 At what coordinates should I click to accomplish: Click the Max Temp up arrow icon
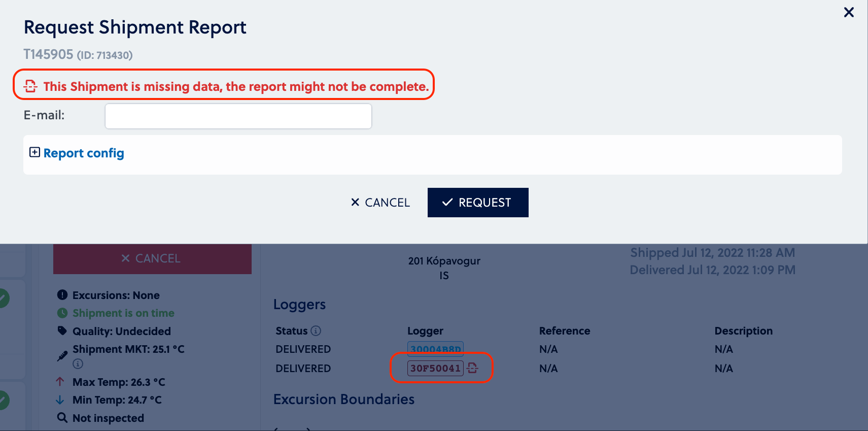(x=60, y=381)
